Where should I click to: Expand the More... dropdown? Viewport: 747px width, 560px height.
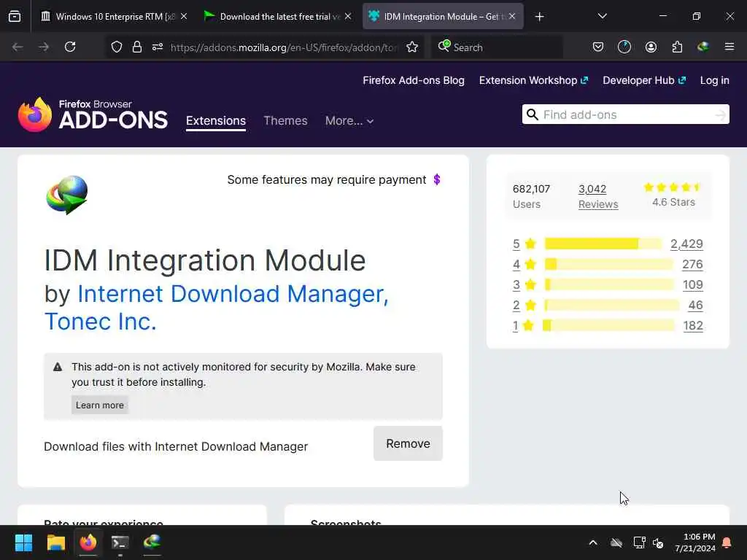pyautogui.click(x=349, y=120)
